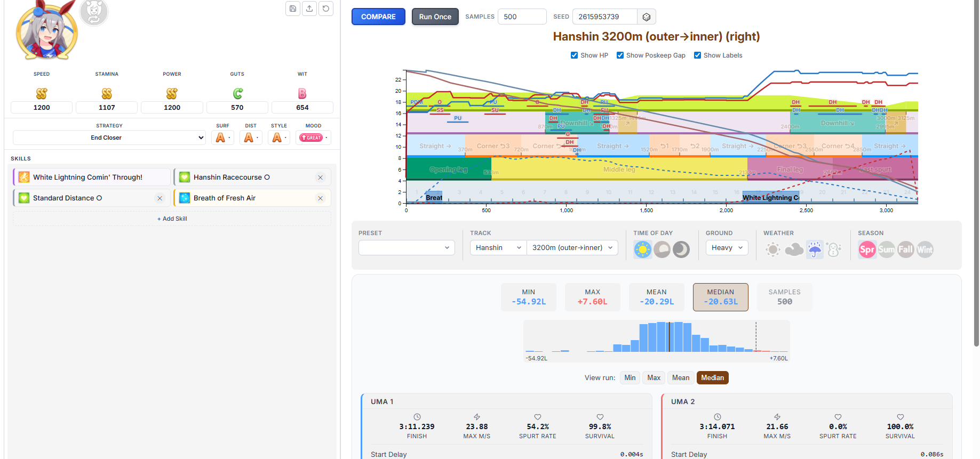The height and width of the screenshot is (459, 980).
Task: Click the Speed SS rank icon
Action: click(x=42, y=94)
